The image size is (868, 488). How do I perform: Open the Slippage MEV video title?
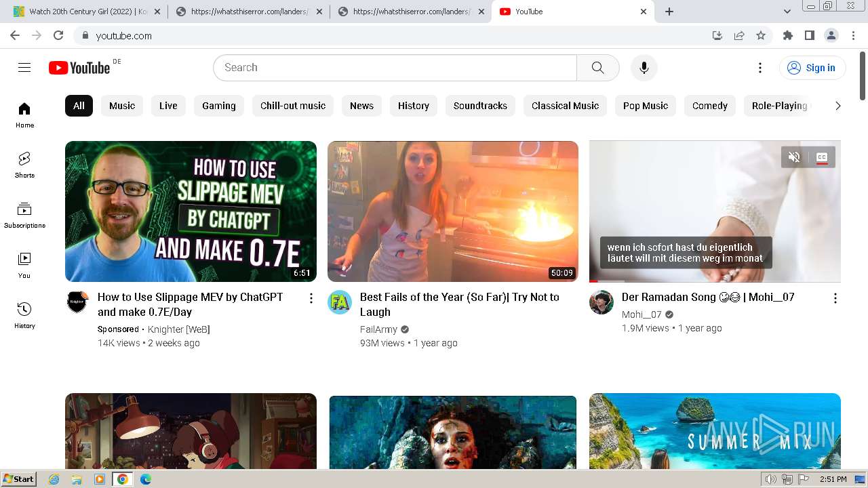191,304
